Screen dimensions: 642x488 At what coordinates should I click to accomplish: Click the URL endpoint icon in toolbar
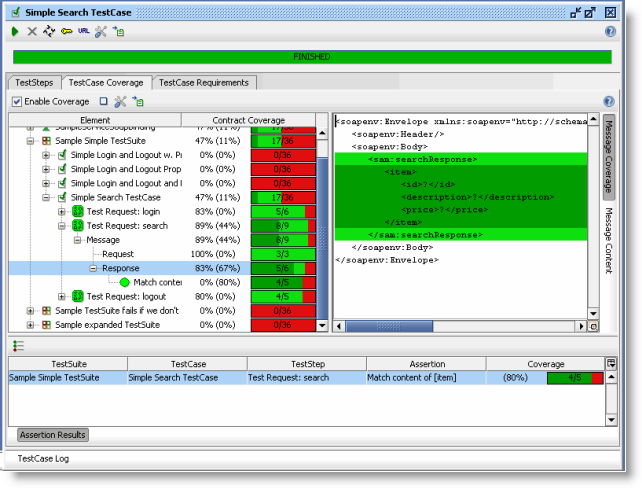[x=83, y=32]
